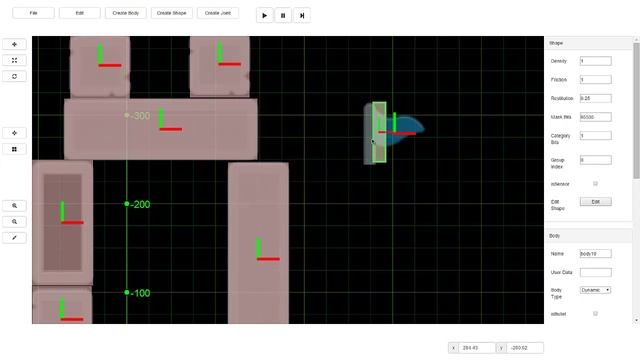640x360 pixels.
Task: Open the File menu
Action: [33, 13]
